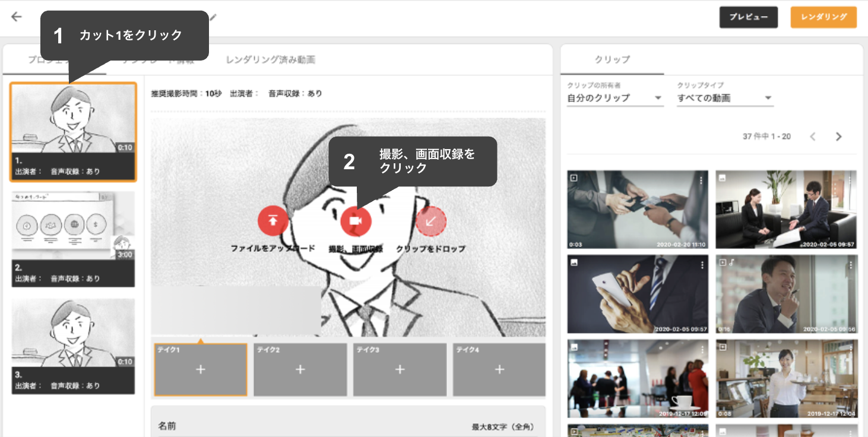Image resolution: width=868 pixels, height=437 pixels.
Task: Select the テイク4 slot
Action: [499, 369]
